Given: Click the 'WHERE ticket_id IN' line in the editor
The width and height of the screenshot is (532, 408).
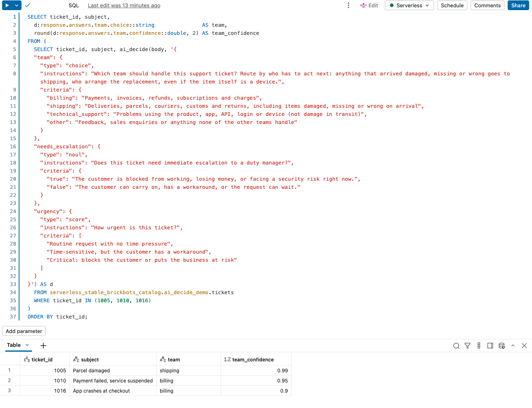Looking at the screenshot, I should coord(92,300).
